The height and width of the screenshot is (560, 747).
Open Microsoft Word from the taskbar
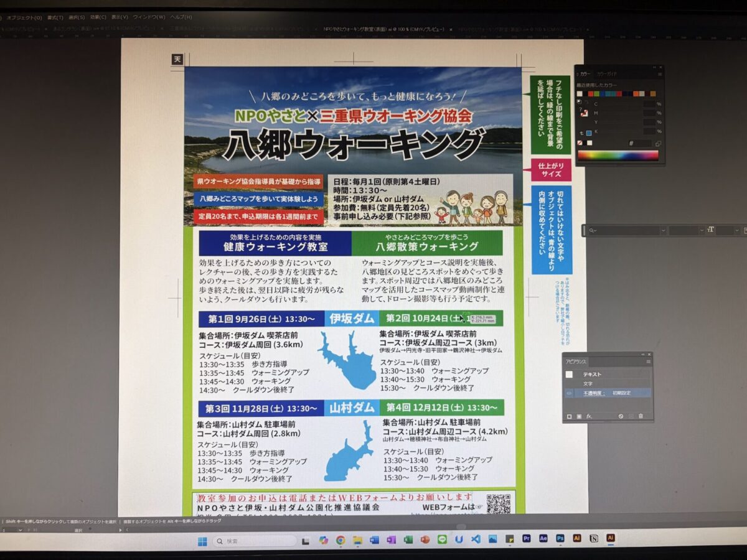(374, 541)
